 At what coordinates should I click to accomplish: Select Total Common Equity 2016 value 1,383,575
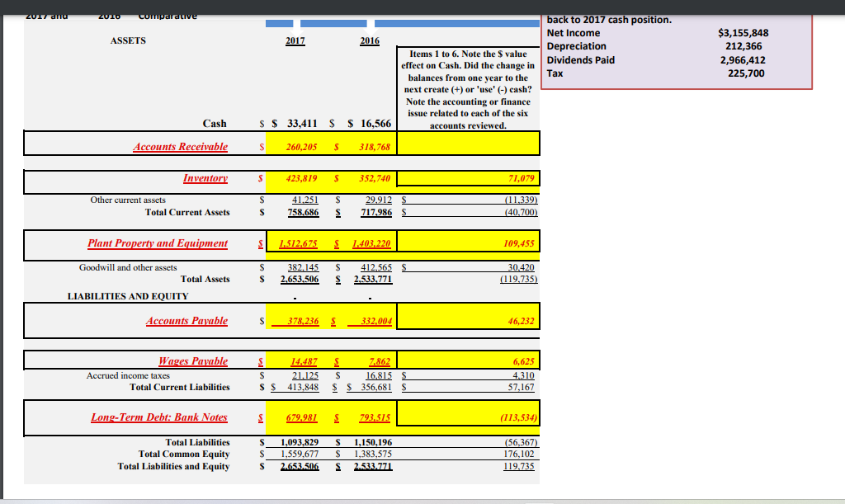click(373, 454)
